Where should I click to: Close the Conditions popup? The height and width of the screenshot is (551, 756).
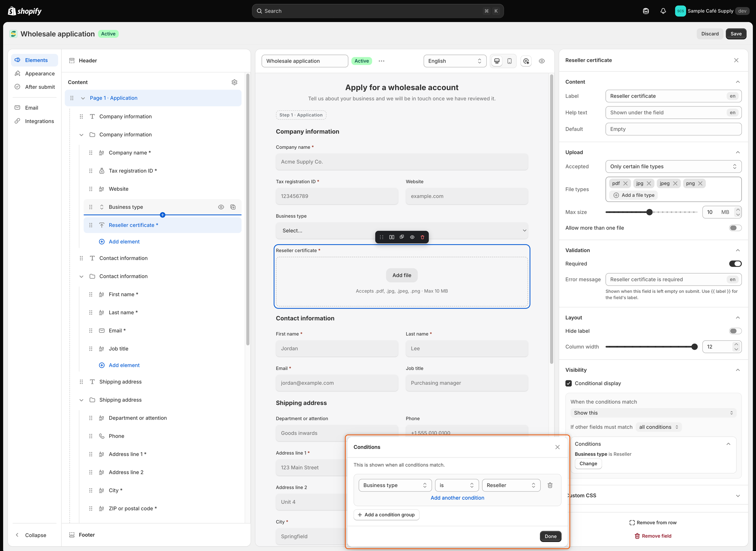pos(557,447)
